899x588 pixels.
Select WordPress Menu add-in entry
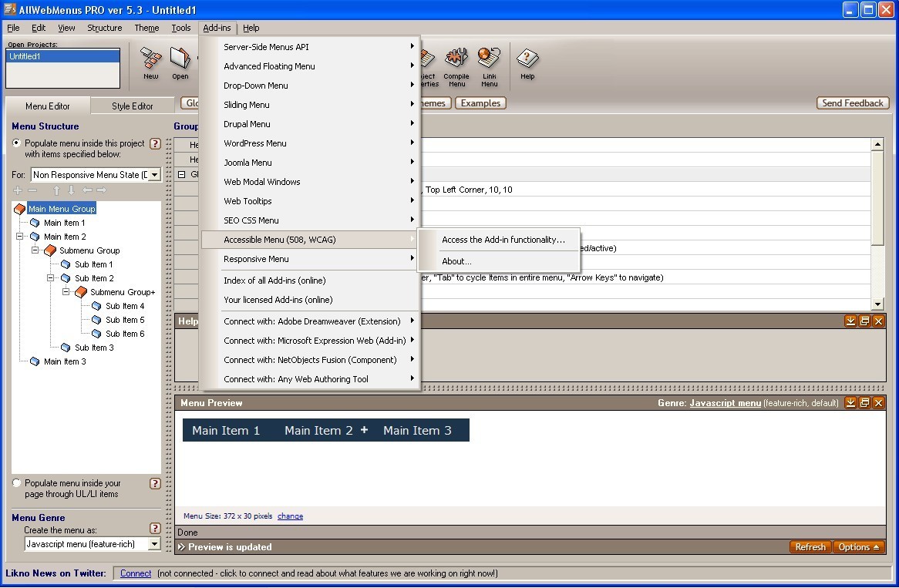(x=310, y=143)
